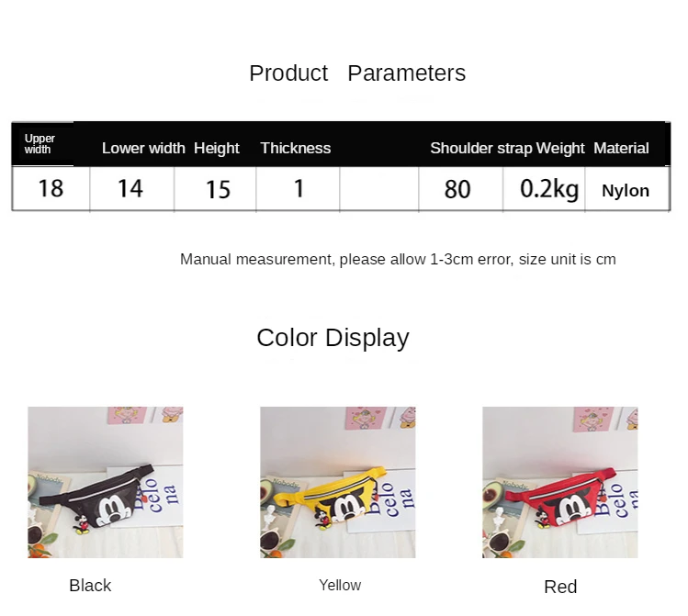Viewport: 688px width, 616px height.
Task: Click the Upper width header cell
Action: (x=39, y=144)
